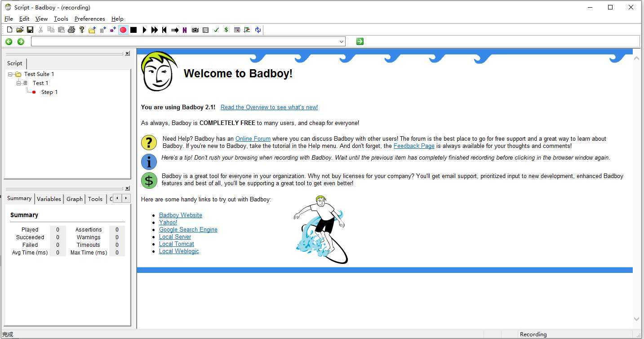Click the blue refresh arrows icon
This screenshot has width=644, height=339.
(x=258, y=30)
